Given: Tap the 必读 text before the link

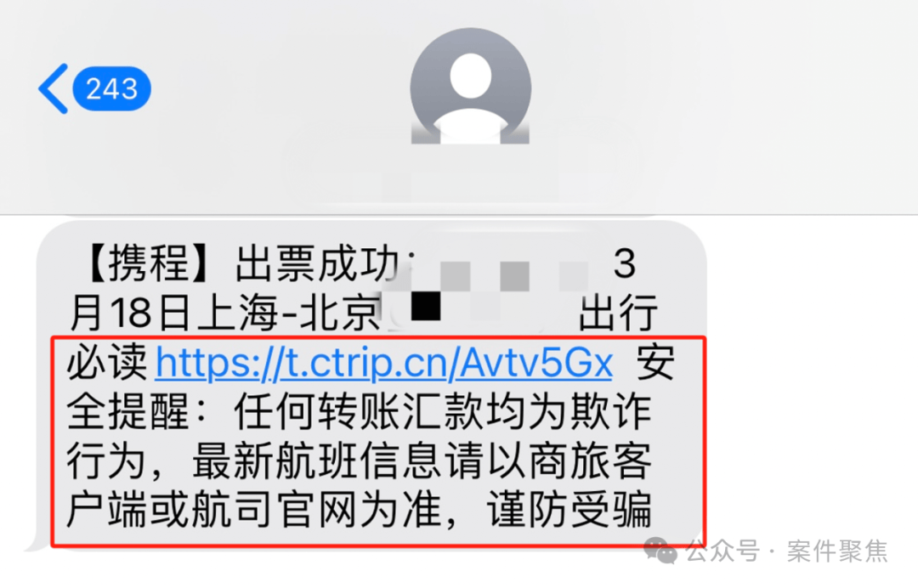Looking at the screenshot, I should tap(107, 363).
